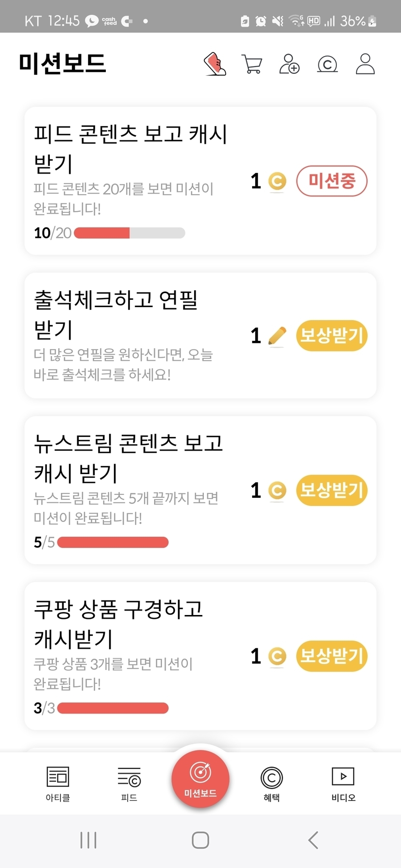Screen dimensions: 401x868
Task: Tap the 10/20 feed progress bar
Action: [x=129, y=233]
